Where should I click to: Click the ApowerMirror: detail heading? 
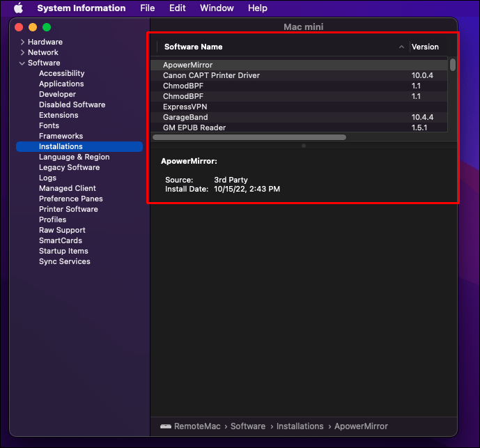189,161
